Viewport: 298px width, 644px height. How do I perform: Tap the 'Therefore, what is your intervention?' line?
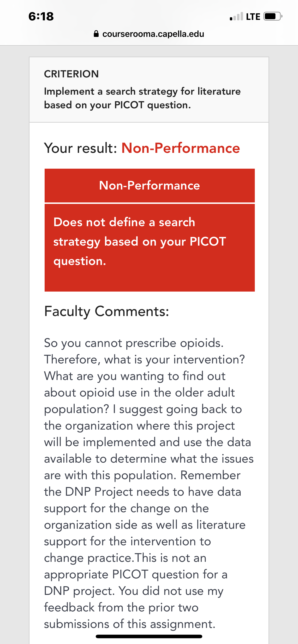coord(144,360)
